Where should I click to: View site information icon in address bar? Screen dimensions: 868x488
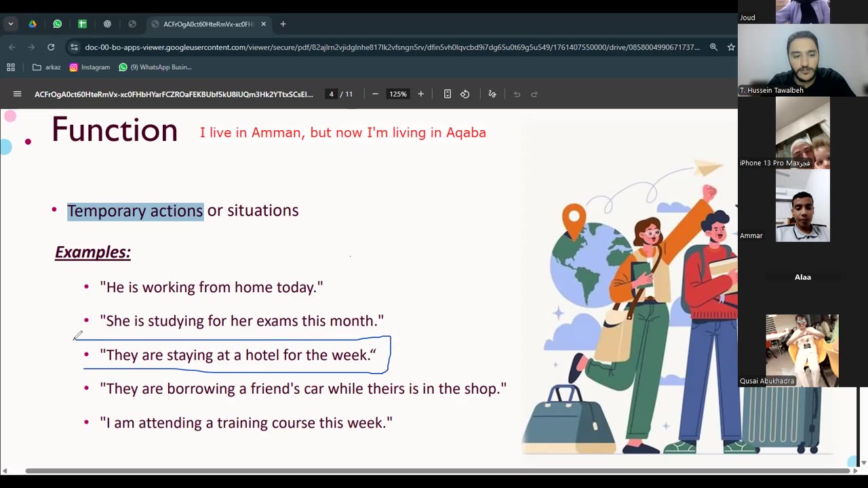point(74,47)
